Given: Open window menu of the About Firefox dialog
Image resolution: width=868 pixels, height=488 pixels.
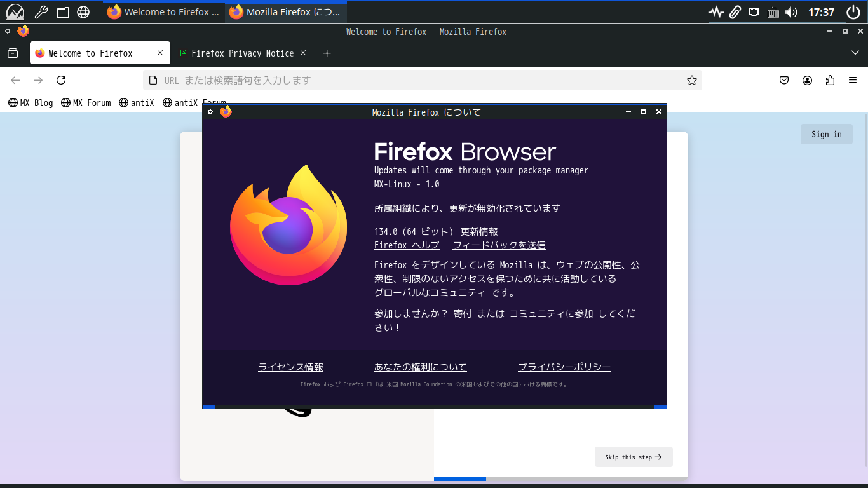Looking at the screenshot, I should click(210, 112).
